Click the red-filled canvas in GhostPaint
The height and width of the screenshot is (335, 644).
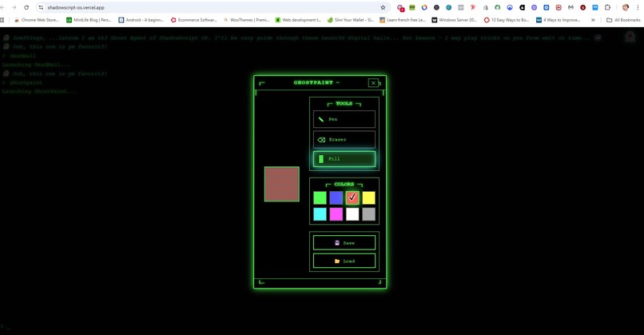(282, 184)
